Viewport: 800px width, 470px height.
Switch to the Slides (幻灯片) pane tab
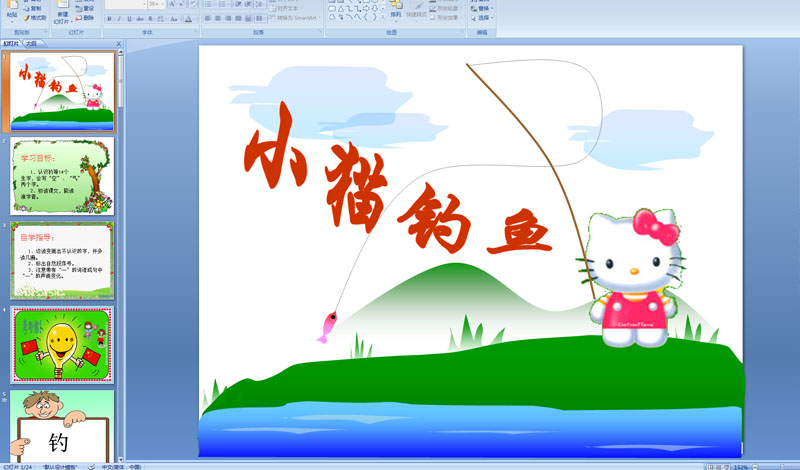(11, 44)
